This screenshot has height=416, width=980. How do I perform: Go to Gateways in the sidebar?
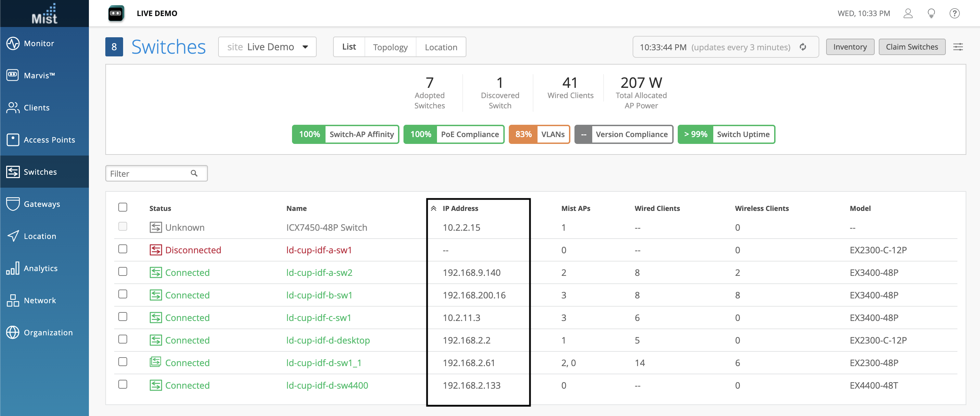(41, 204)
